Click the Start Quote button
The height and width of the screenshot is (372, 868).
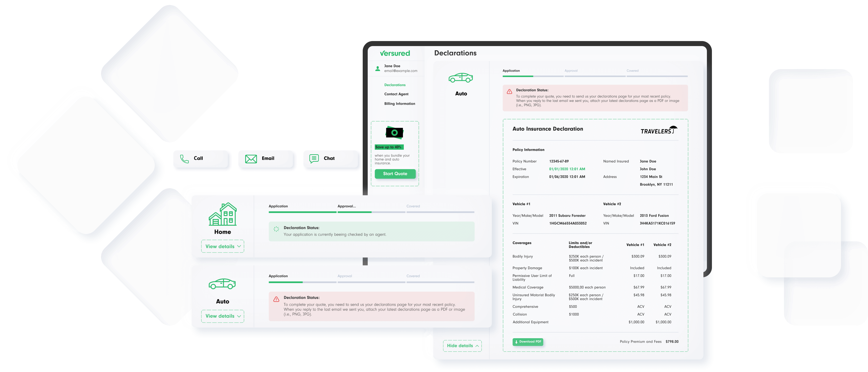coord(393,173)
